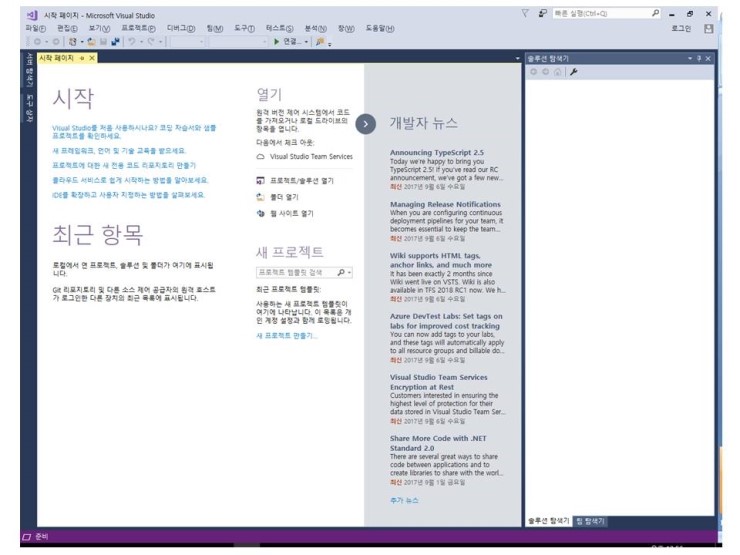The image size is (740, 555).
Task: Click the Quick Launch magnifier icon
Action: pyautogui.click(x=655, y=14)
